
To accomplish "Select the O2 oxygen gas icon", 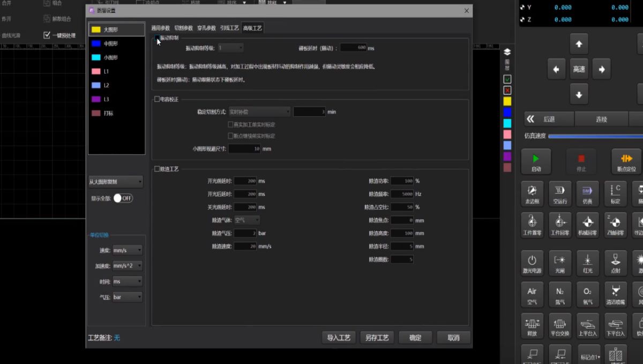I will pyautogui.click(x=587, y=294).
